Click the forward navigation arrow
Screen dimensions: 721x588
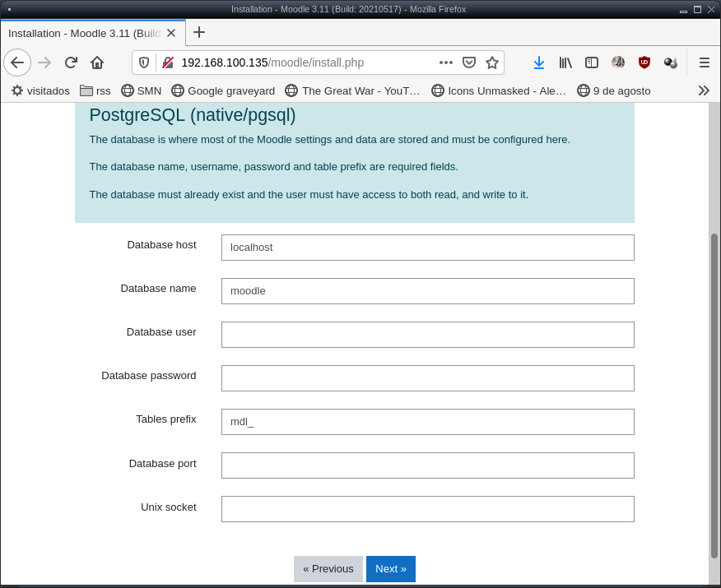(x=44, y=63)
